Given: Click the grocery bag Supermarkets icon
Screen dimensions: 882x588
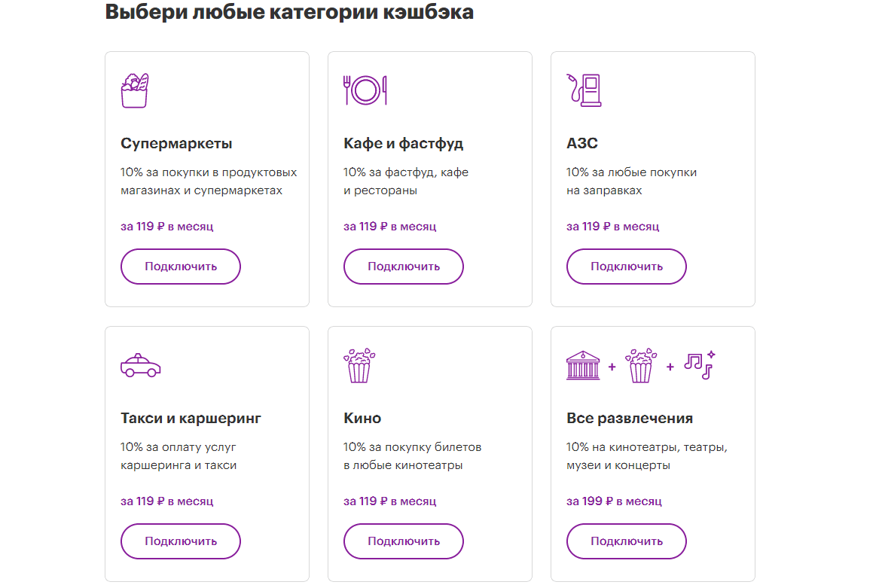Looking at the screenshot, I should point(135,90).
